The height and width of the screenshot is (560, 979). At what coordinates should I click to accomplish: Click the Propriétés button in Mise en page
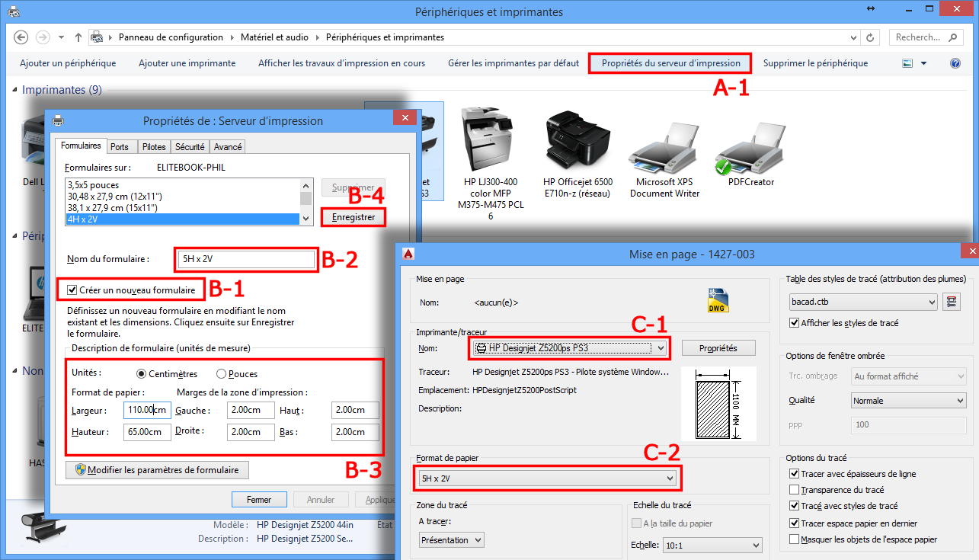pos(718,348)
